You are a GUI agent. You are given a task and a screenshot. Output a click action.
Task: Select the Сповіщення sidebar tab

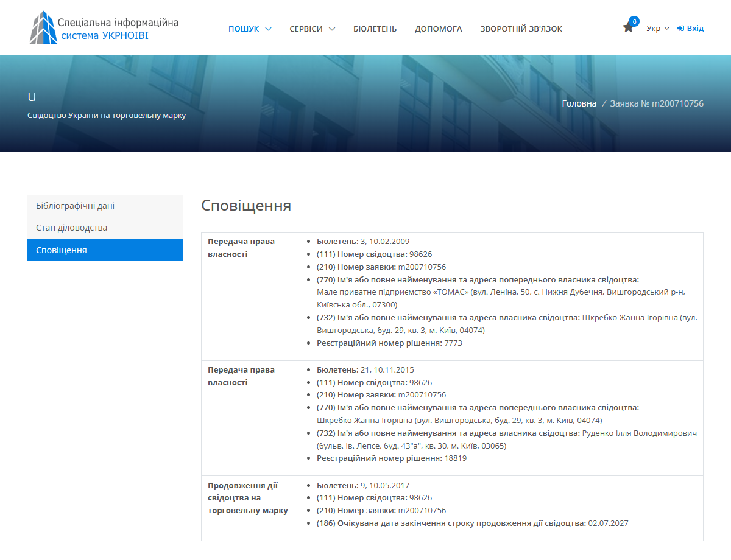[62, 250]
